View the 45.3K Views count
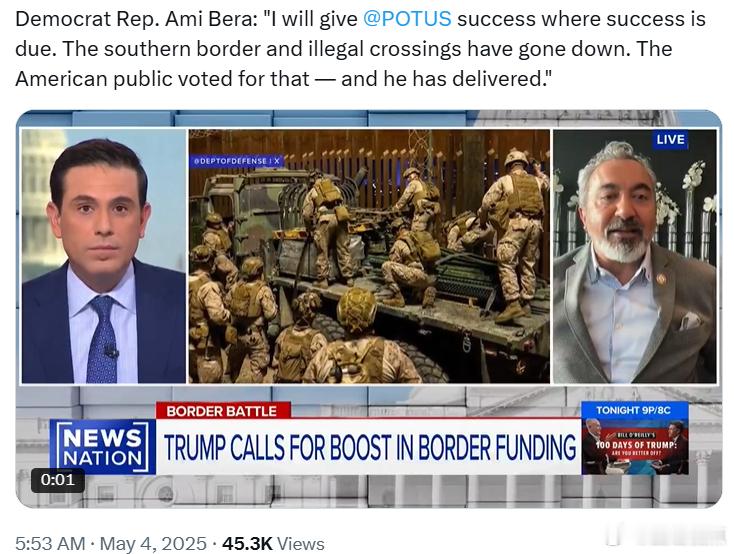734x554 pixels. tap(273, 544)
